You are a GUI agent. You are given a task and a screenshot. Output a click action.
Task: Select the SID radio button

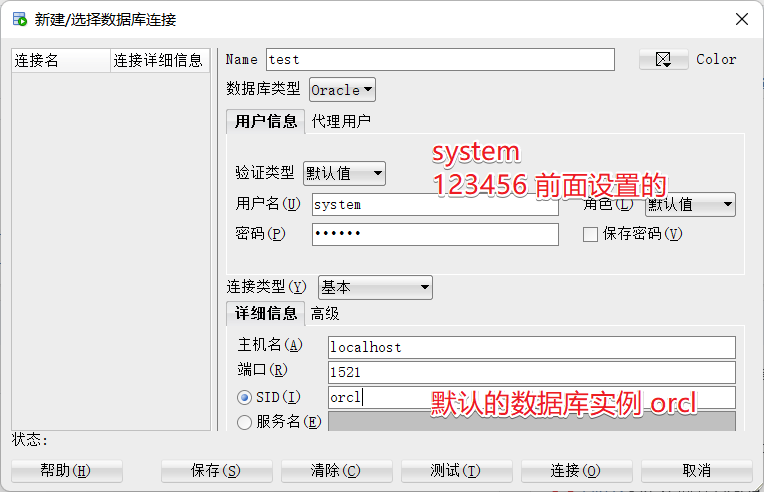[245, 398]
